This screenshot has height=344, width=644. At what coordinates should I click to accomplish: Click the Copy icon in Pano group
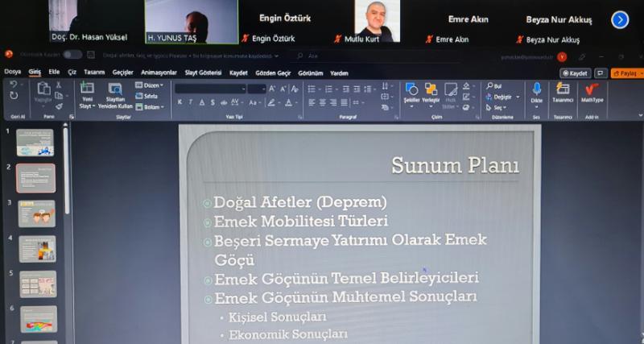click(59, 95)
